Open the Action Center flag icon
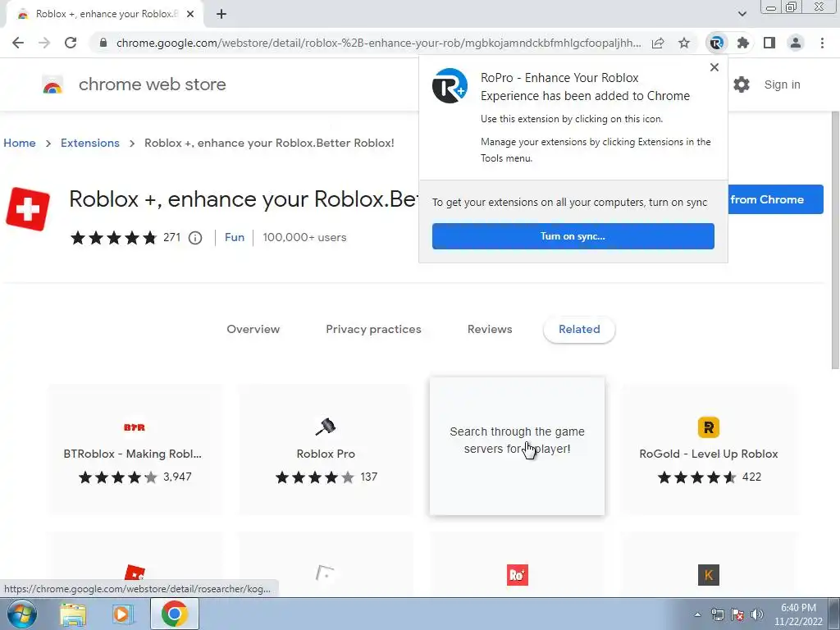The width and height of the screenshot is (840, 630). [737, 614]
